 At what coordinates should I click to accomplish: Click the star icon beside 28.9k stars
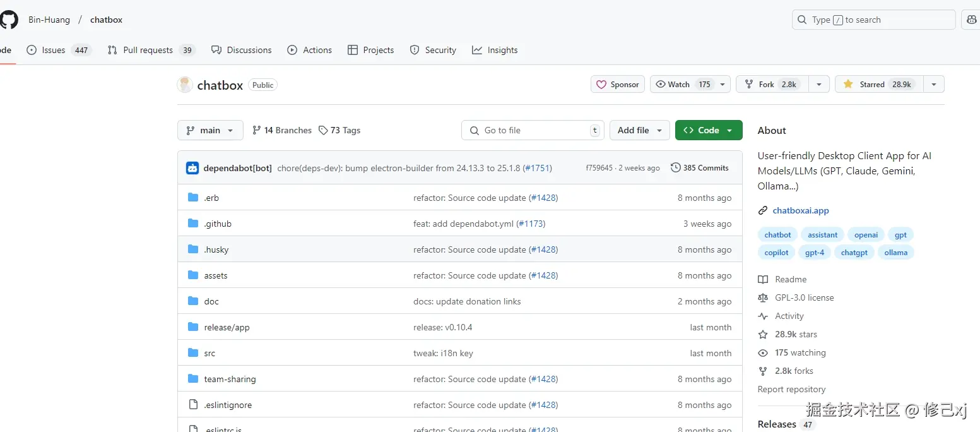pos(763,334)
